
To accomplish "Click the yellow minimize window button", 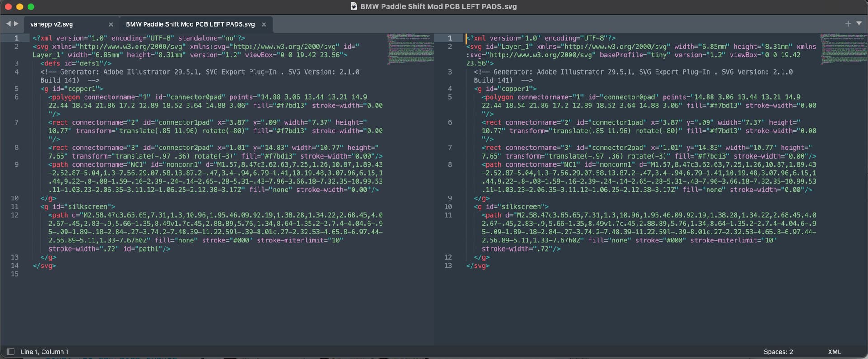I will (19, 6).
